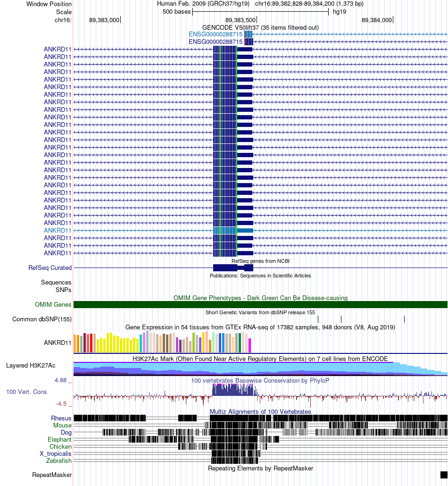
Task: Click the Human Feb. 2009 (GRCh37/hg19) assembly text
Action: coord(203,4)
